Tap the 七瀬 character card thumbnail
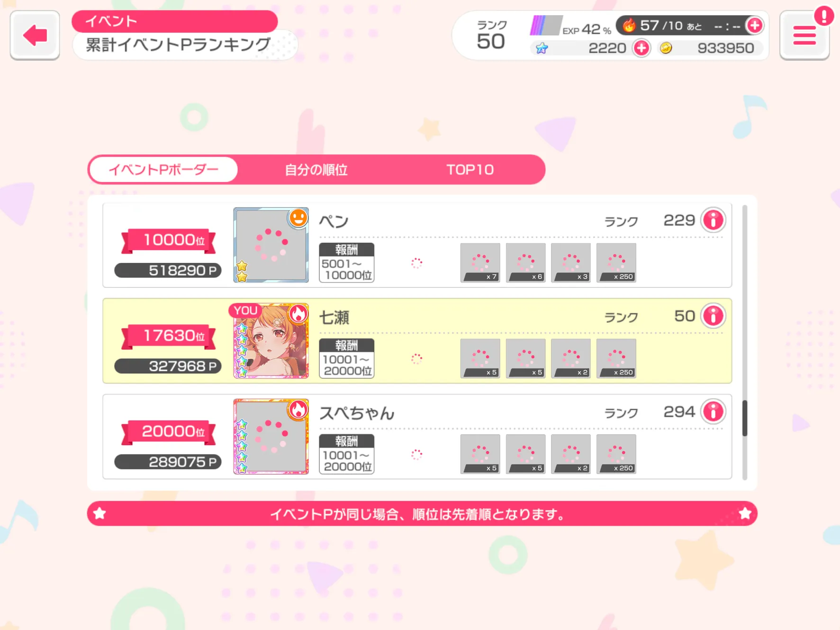Screen dimensions: 840x630 click(x=271, y=341)
